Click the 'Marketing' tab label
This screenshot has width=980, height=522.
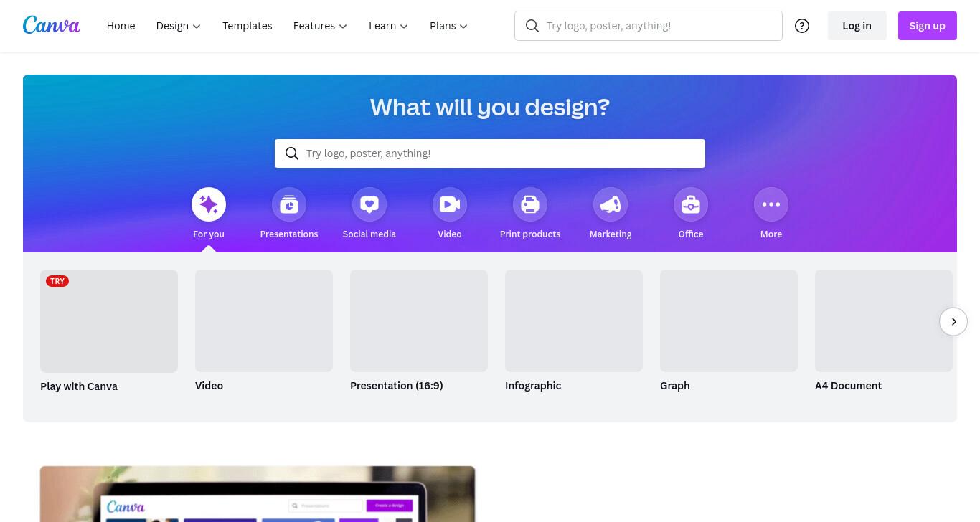[611, 234]
